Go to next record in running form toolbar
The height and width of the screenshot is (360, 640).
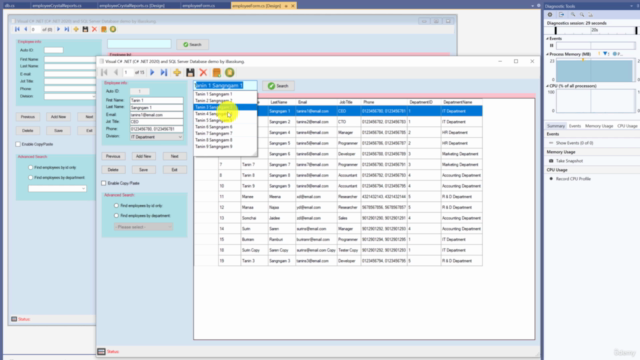pyautogui.click(x=152, y=73)
